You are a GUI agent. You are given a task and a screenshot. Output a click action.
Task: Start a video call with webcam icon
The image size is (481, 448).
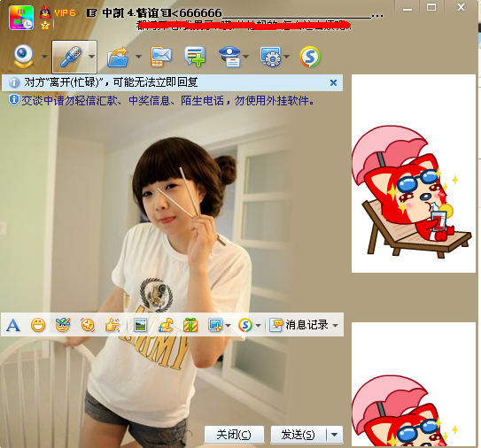(23, 57)
